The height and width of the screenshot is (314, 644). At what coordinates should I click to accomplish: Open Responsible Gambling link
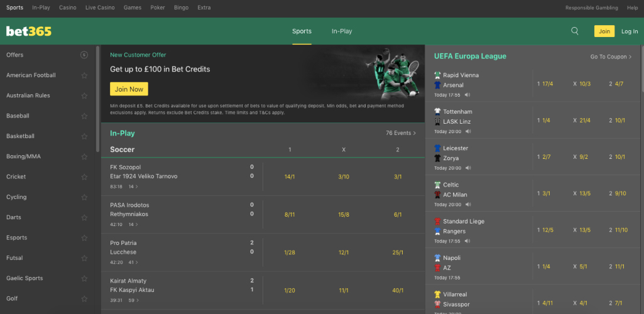(591, 8)
